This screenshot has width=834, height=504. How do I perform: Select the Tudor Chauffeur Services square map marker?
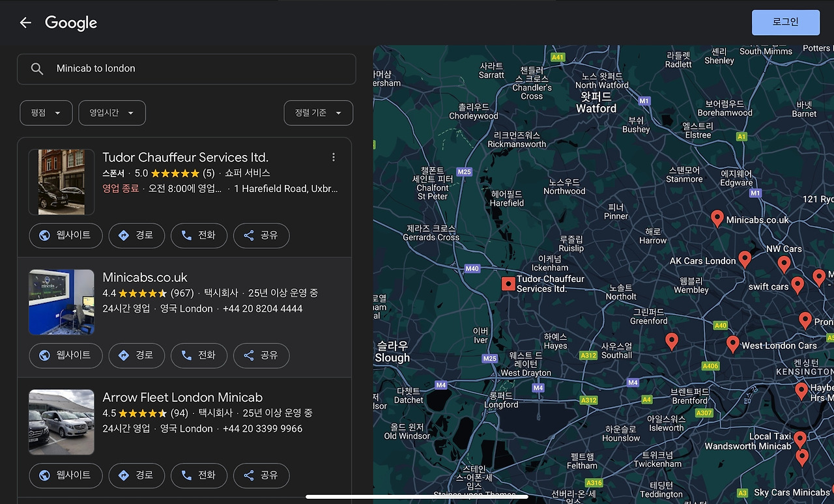pyautogui.click(x=508, y=284)
